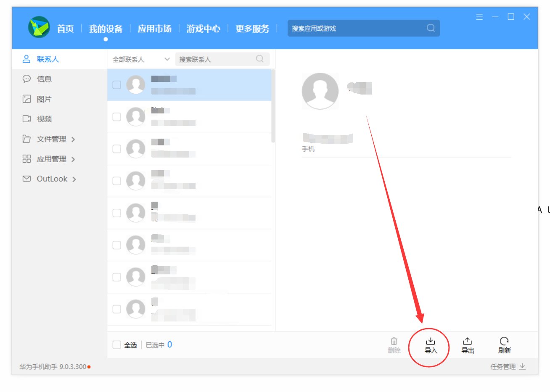Click the 导入 (Import) icon in red circle
This screenshot has height=392, width=550.
coord(430,345)
